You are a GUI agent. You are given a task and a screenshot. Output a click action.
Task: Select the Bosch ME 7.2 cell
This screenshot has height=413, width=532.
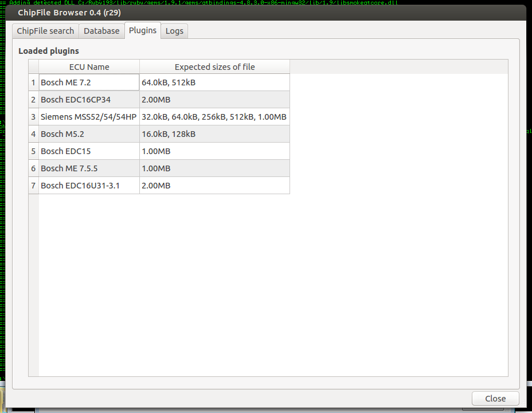(89, 82)
